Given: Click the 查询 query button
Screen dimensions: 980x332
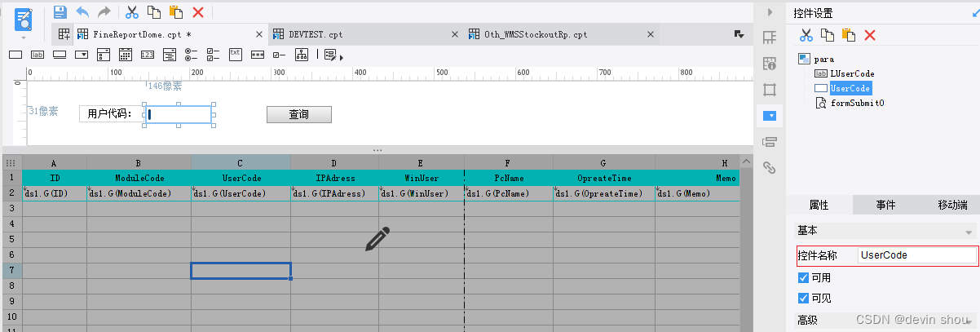Looking at the screenshot, I should (299, 114).
